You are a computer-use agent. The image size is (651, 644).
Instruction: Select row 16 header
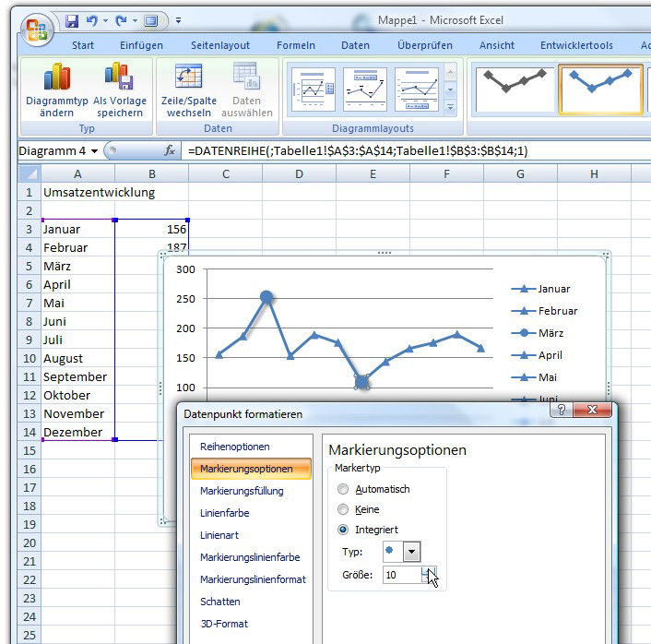click(30, 469)
